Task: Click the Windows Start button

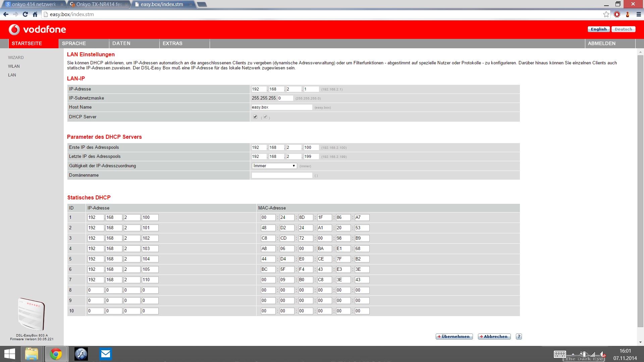Action: pyautogui.click(x=10, y=354)
